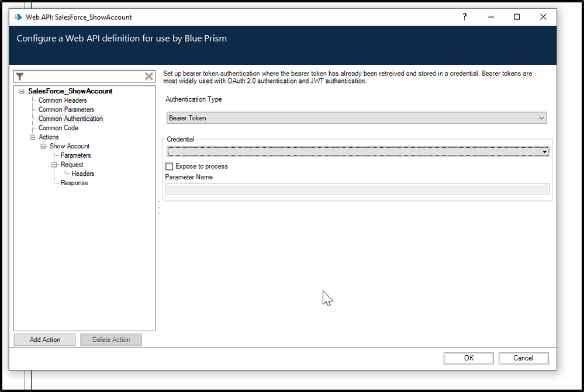
Task: Click the Parameter Name text field
Action: coord(357,189)
